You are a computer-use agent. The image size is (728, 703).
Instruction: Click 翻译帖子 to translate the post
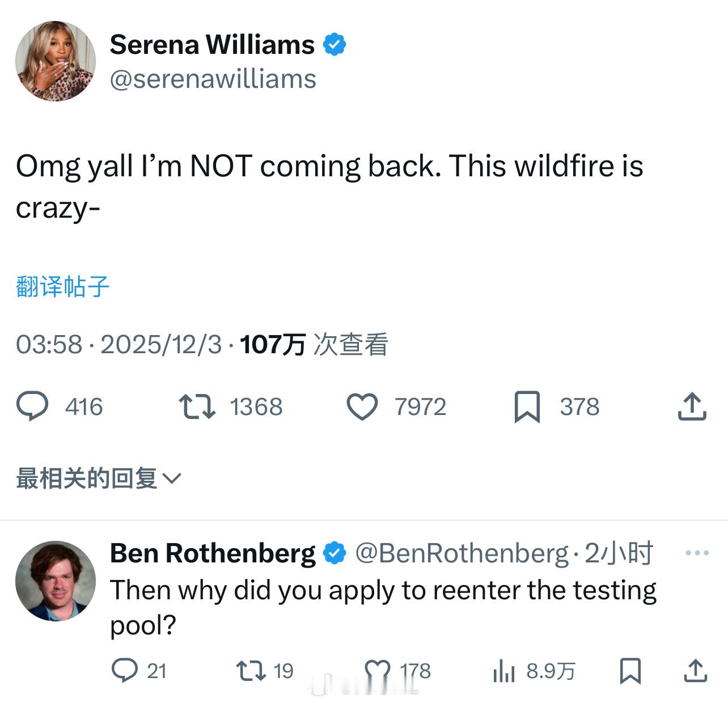62,286
